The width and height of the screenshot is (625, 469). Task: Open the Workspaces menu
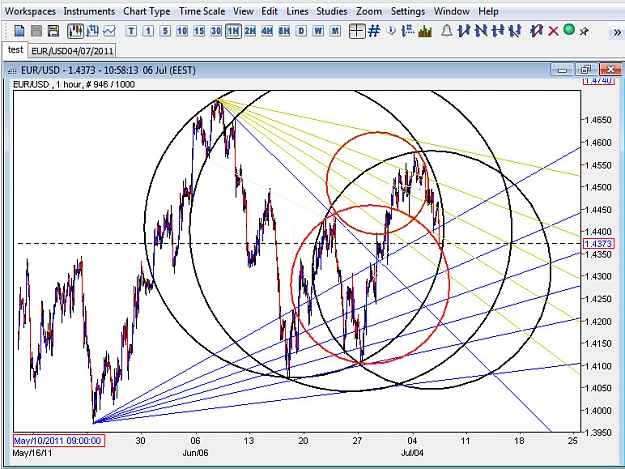click(30, 11)
